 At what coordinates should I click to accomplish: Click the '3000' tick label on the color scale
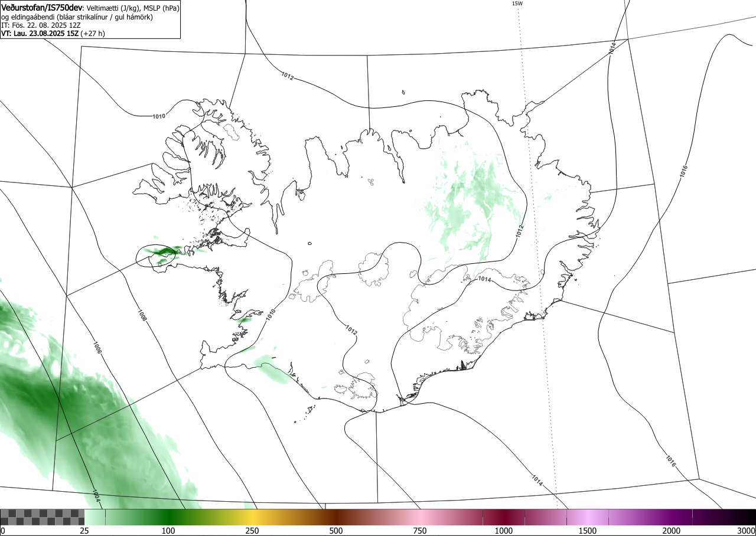(x=747, y=531)
